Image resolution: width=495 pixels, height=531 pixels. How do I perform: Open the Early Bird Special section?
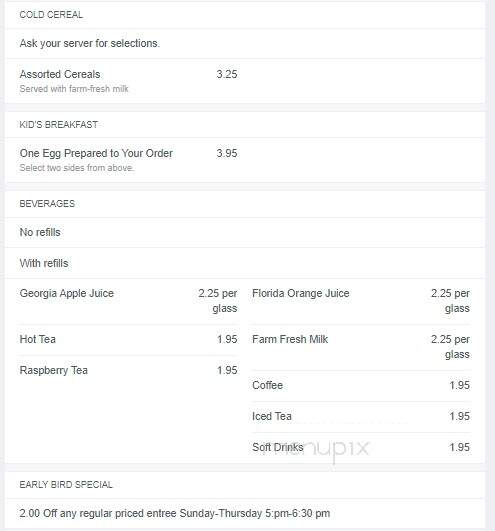point(66,485)
